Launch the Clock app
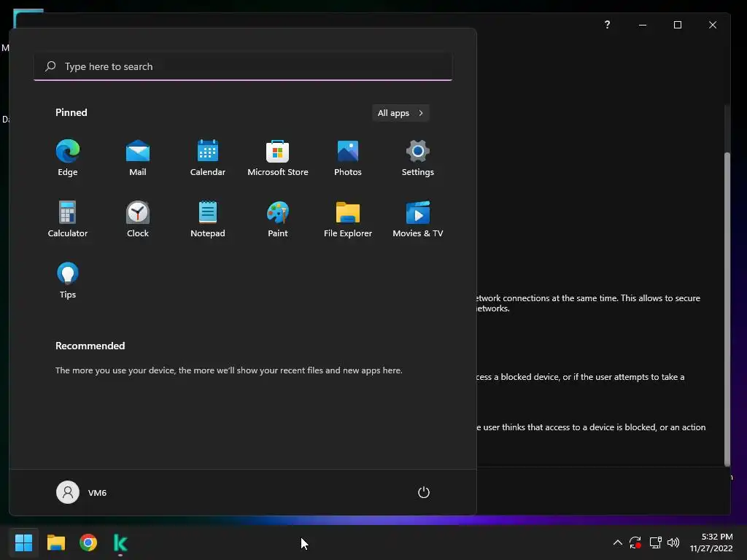This screenshot has height=560, width=747. tap(138, 219)
